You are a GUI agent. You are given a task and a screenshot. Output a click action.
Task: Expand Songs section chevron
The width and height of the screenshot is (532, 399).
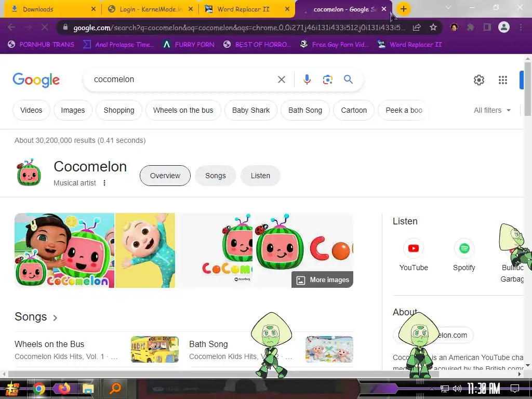click(55, 317)
